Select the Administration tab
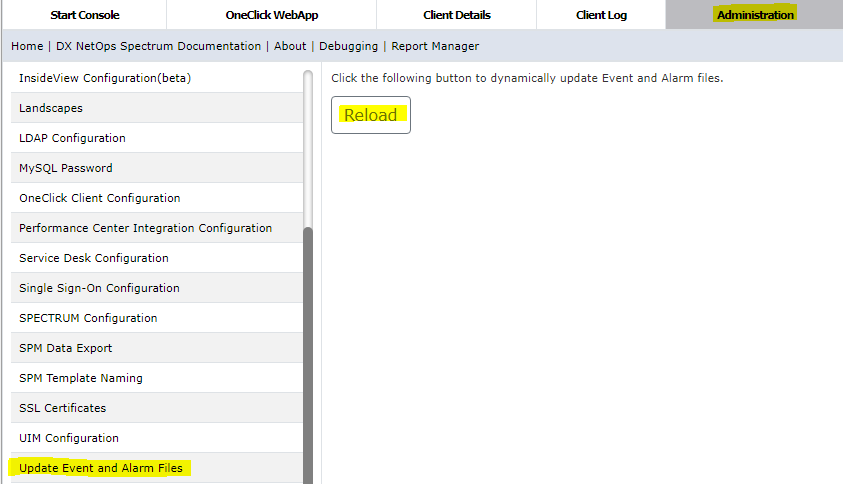Screen dimensions: 843x484 pos(754,15)
